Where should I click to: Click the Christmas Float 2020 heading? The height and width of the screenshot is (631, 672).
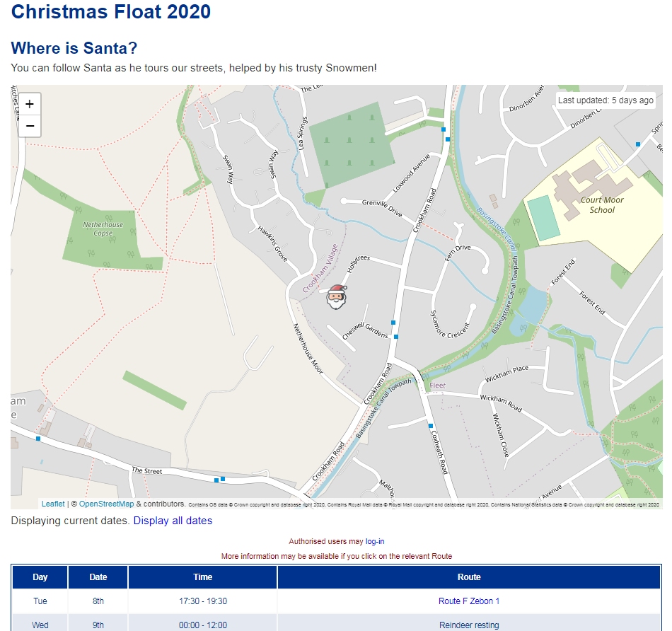112,12
